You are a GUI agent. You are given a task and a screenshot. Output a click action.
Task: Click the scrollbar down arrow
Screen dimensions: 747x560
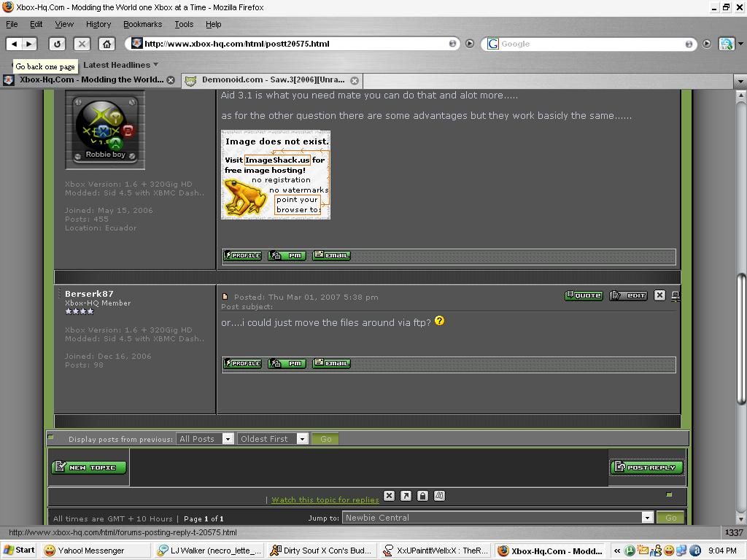coord(741,519)
